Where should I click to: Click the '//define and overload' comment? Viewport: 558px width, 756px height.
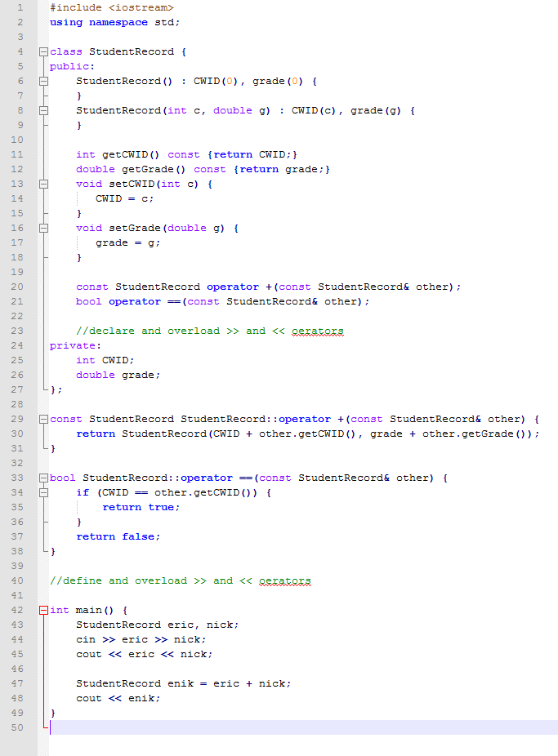point(181,581)
